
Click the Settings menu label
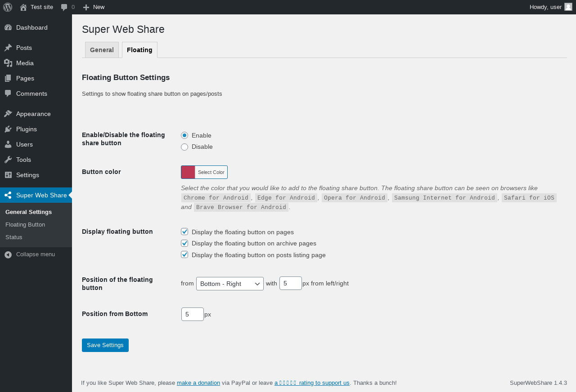coord(27,175)
